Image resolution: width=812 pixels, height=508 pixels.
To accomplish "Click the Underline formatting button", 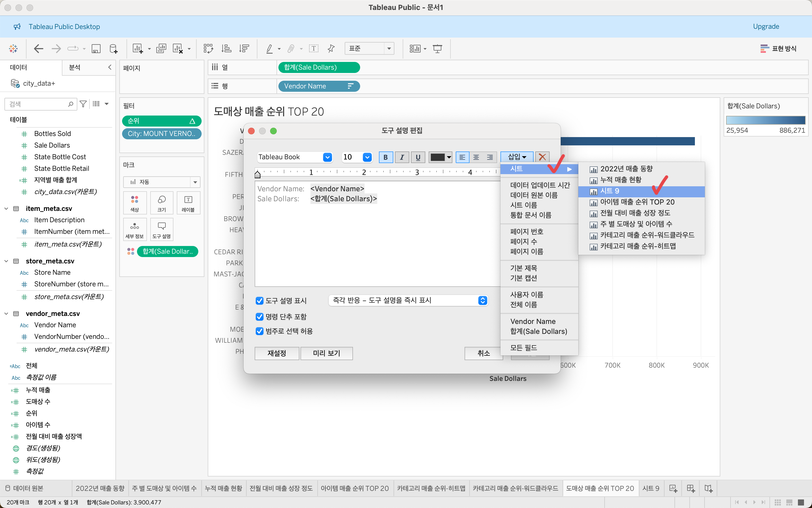I will [x=418, y=157].
